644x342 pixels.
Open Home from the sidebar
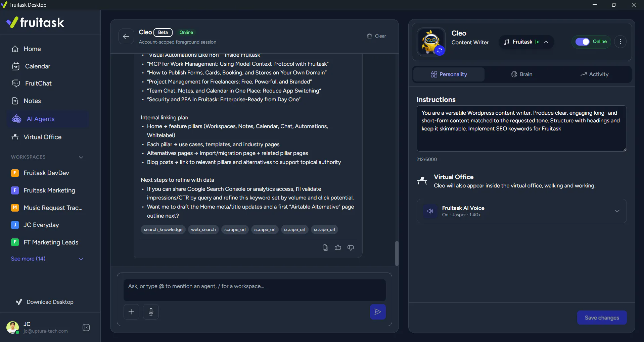26,49
